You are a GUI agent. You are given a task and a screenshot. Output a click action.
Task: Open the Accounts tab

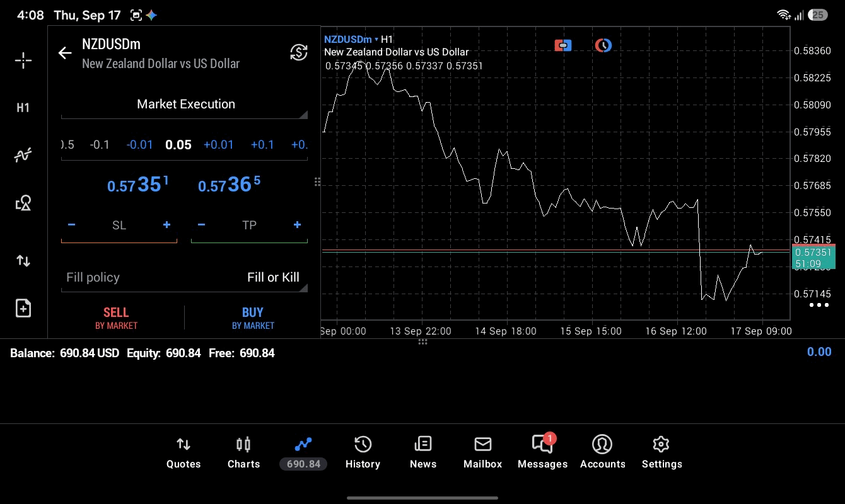(x=602, y=453)
